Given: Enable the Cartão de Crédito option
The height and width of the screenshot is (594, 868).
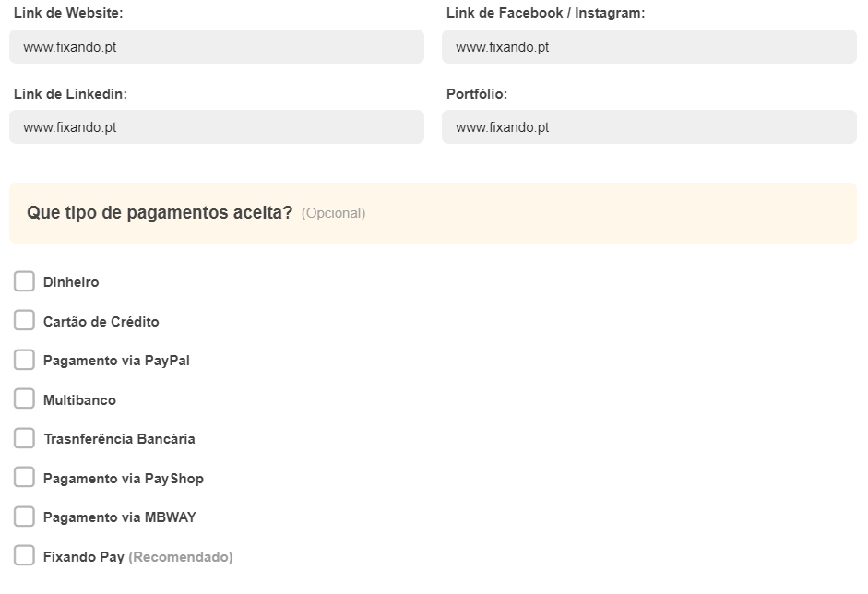Looking at the screenshot, I should coord(24,321).
